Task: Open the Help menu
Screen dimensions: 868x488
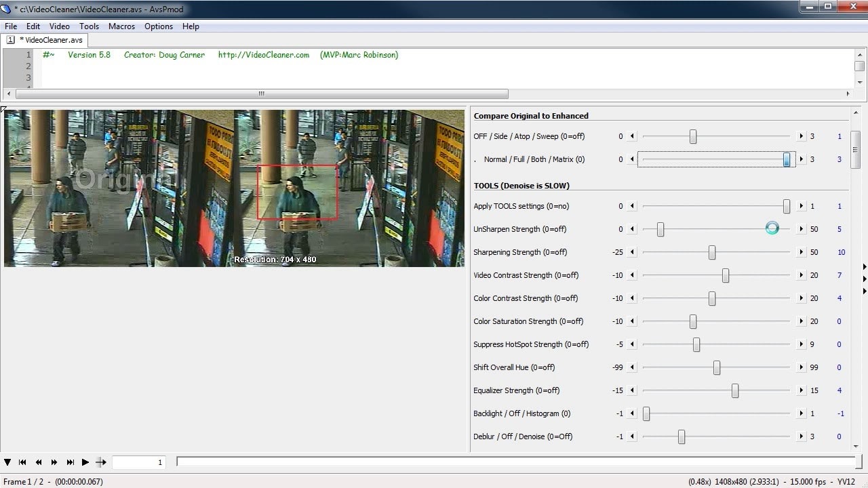Action: point(191,26)
